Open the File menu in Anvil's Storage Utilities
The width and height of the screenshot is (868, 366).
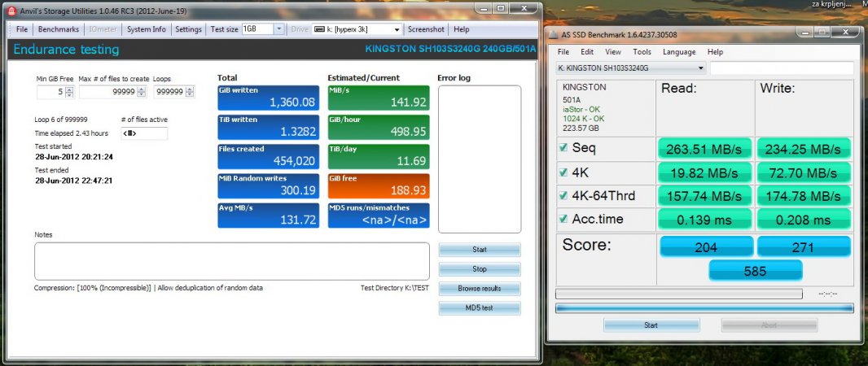[x=22, y=29]
